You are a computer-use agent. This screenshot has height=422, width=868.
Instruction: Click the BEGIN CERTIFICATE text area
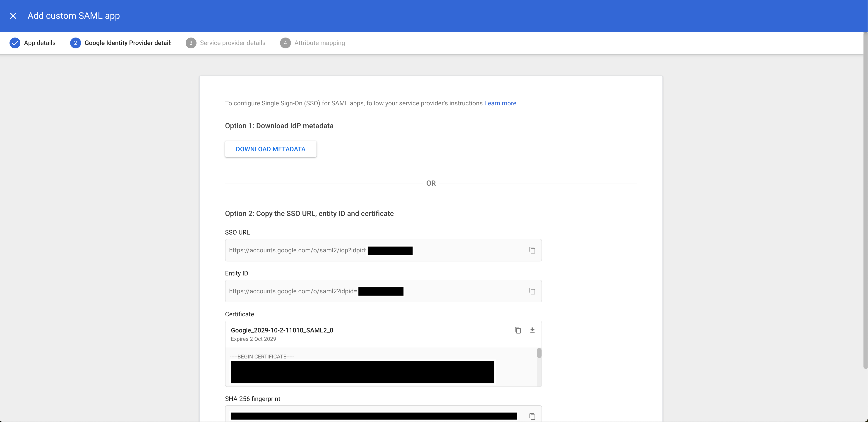pyautogui.click(x=381, y=367)
